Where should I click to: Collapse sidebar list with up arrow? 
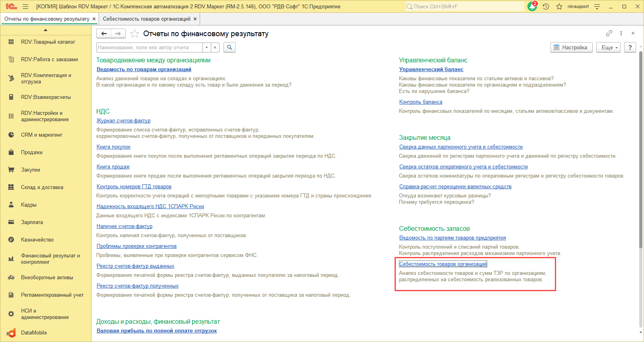[x=45, y=30]
